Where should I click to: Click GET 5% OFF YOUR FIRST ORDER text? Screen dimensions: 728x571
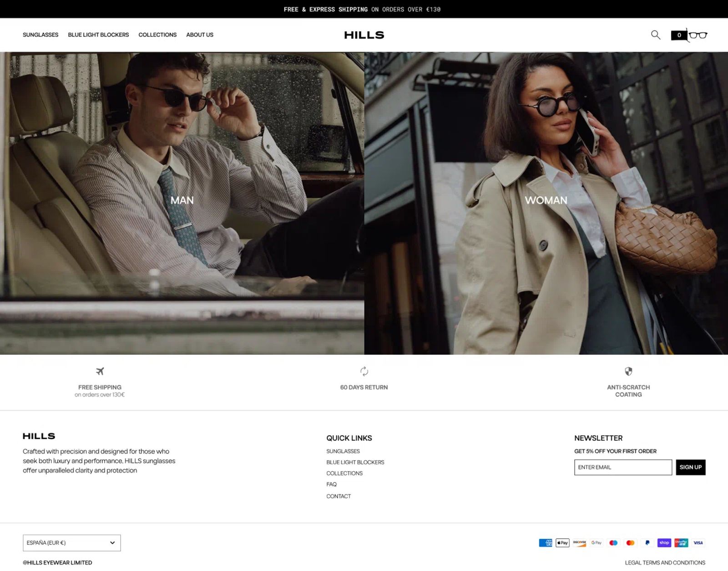click(x=615, y=451)
